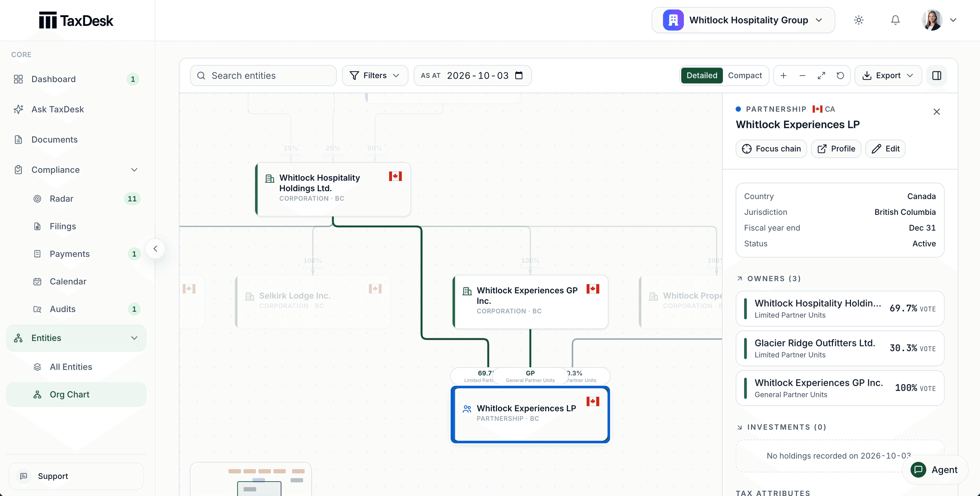Switch to Compact view
The height and width of the screenshot is (496, 980).
tap(745, 75)
